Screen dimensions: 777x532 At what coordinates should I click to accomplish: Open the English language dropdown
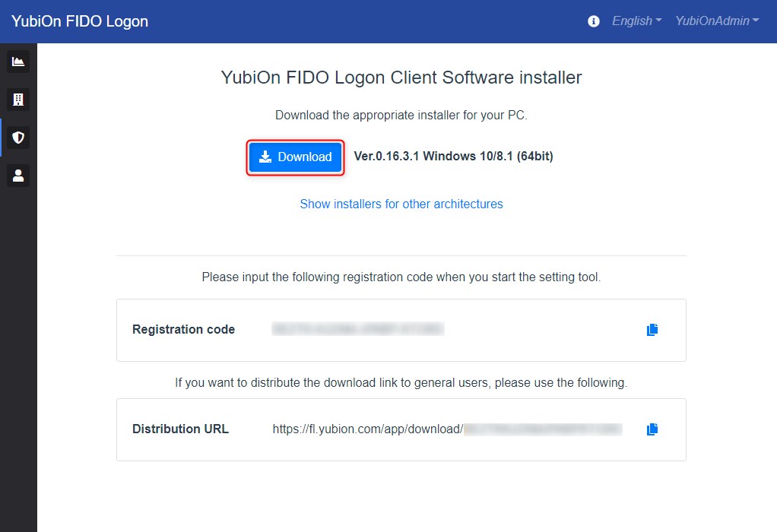click(637, 21)
